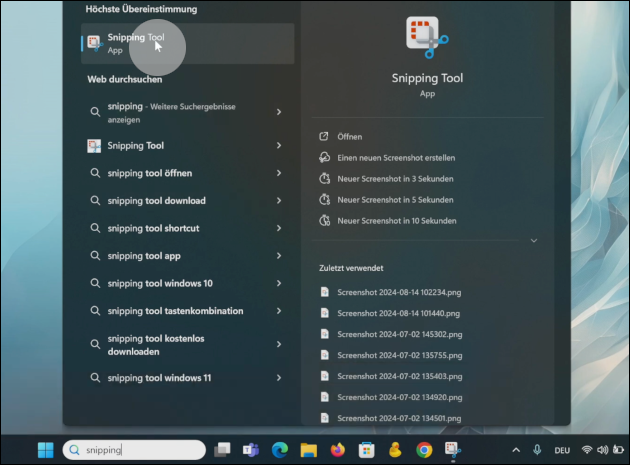The image size is (630, 465).
Task: Click the taskbar search box containing snipping
Action: (134, 450)
